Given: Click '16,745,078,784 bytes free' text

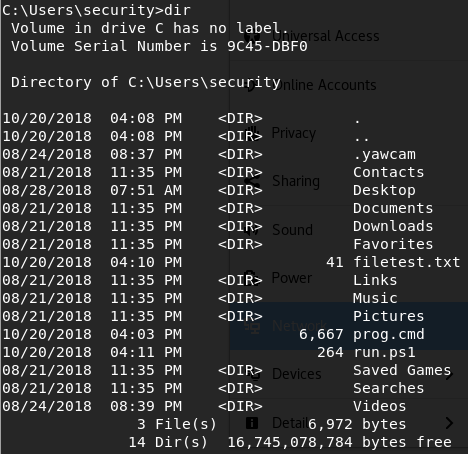Looking at the screenshot, I should coord(339,443).
